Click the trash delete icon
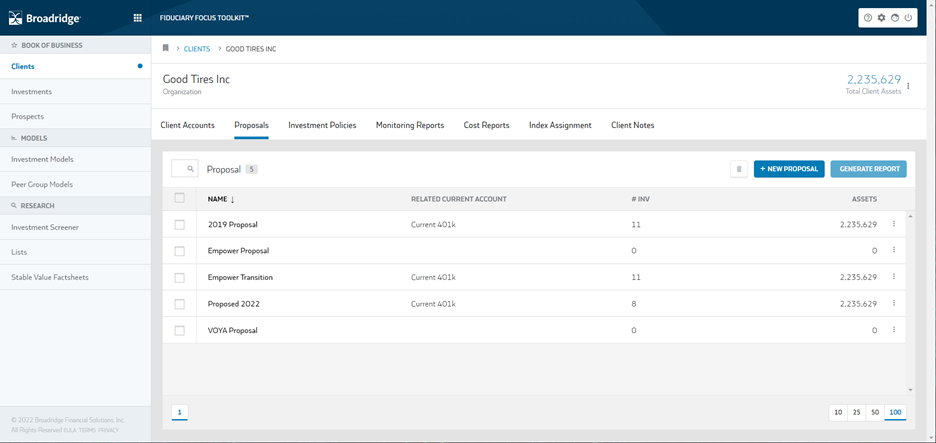 pyautogui.click(x=739, y=169)
